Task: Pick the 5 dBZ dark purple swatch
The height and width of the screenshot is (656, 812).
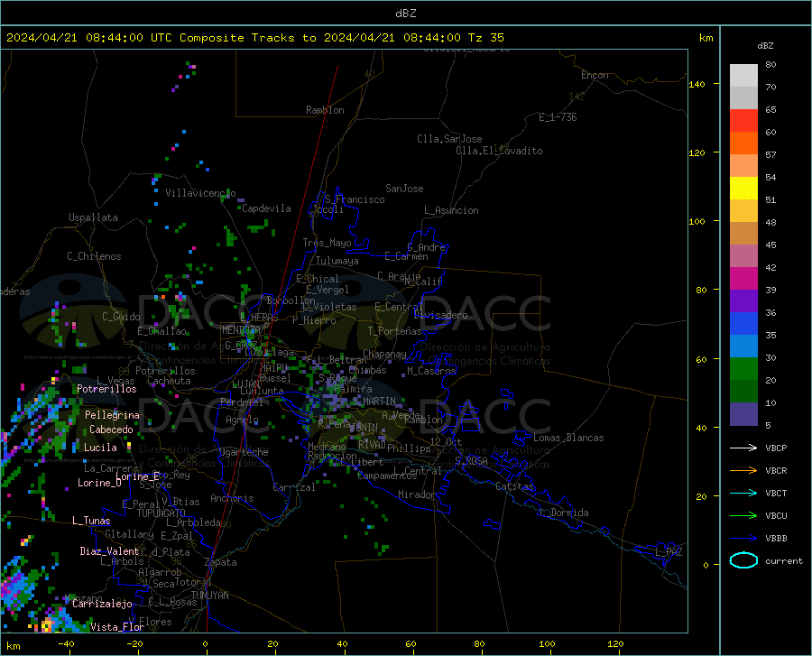Action: [x=743, y=414]
